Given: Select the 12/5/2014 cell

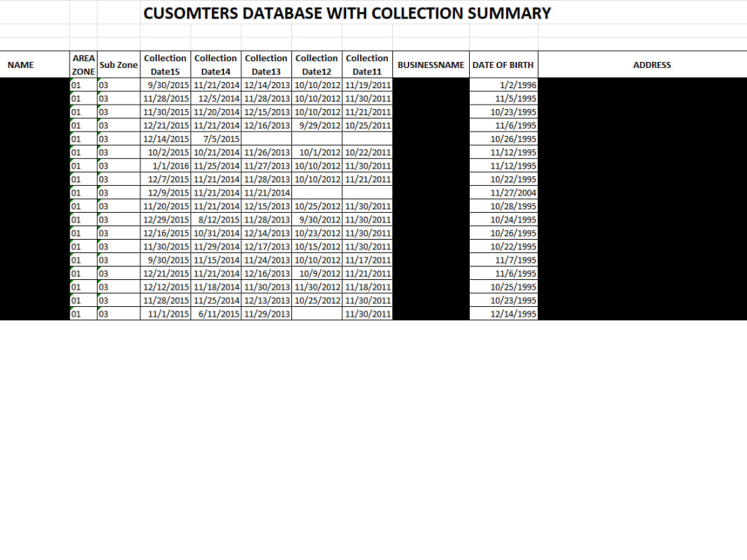Looking at the screenshot, I should 216,99.
